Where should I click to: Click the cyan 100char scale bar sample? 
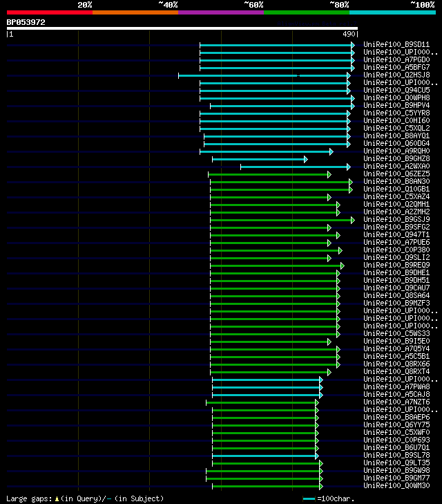coord(309,499)
